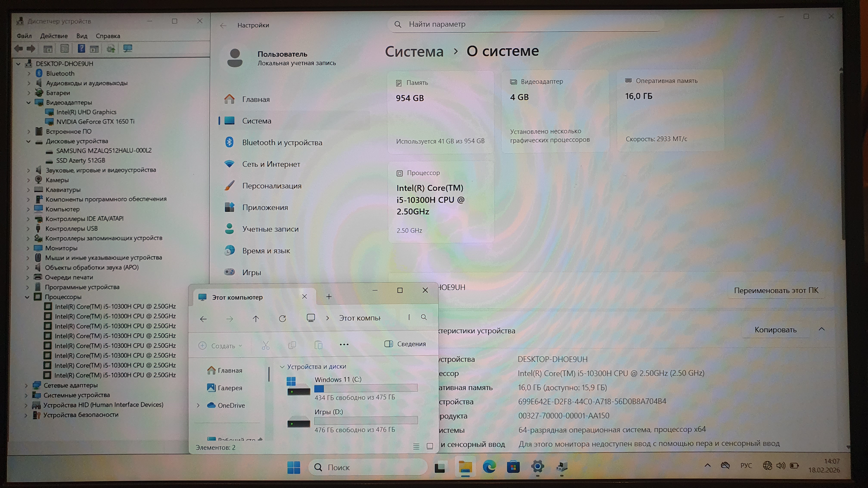This screenshot has width=868, height=488.
Task: Click the search icon in File Explorer
Action: tap(423, 317)
